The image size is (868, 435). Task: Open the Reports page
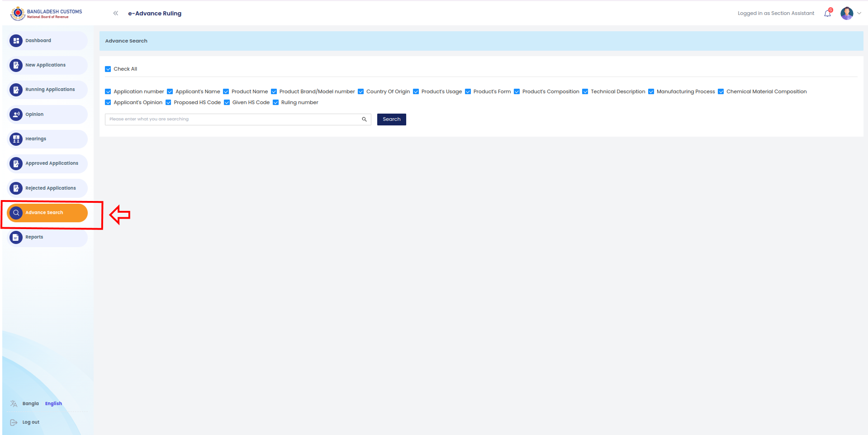coord(47,237)
